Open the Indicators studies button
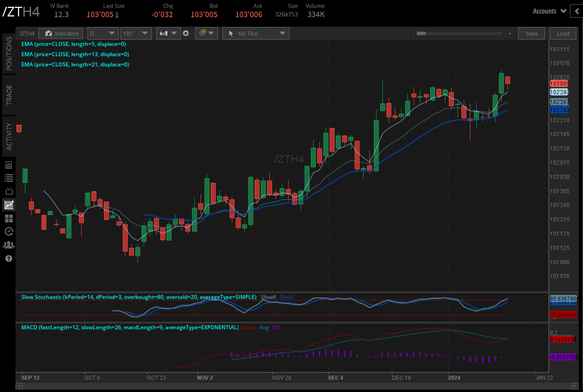The width and height of the screenshot is (583, 392). pyautogui.click(x=61, y=34)
